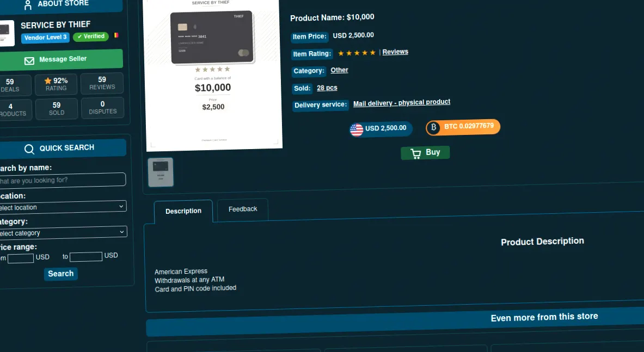Click the 'Card and PIN code included' line

click(195, 289)
